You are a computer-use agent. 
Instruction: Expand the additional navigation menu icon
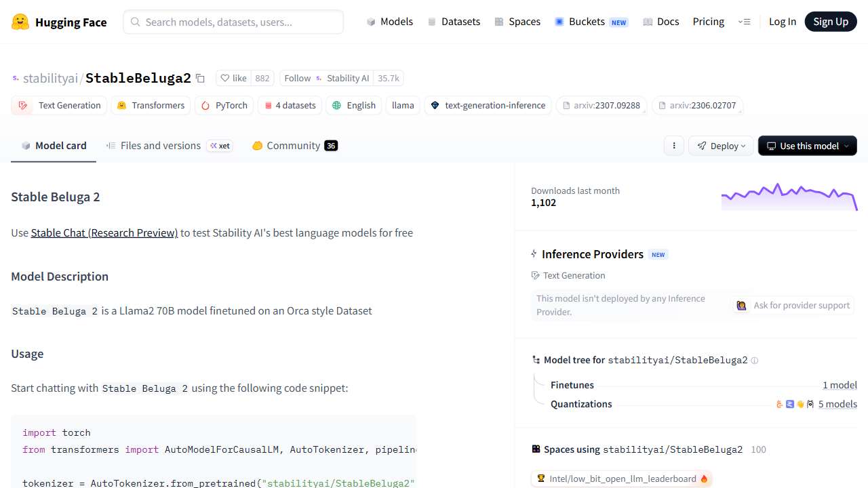(x=744, y=22)
